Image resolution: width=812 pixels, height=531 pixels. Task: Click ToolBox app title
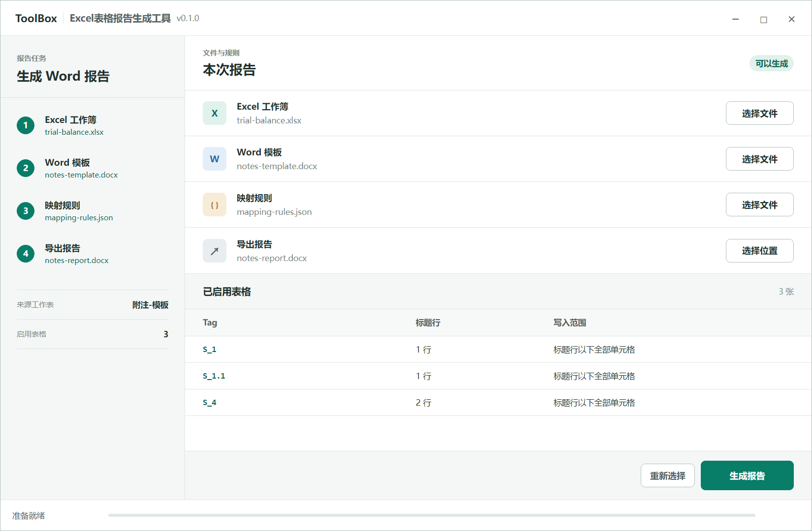[36, 18]
